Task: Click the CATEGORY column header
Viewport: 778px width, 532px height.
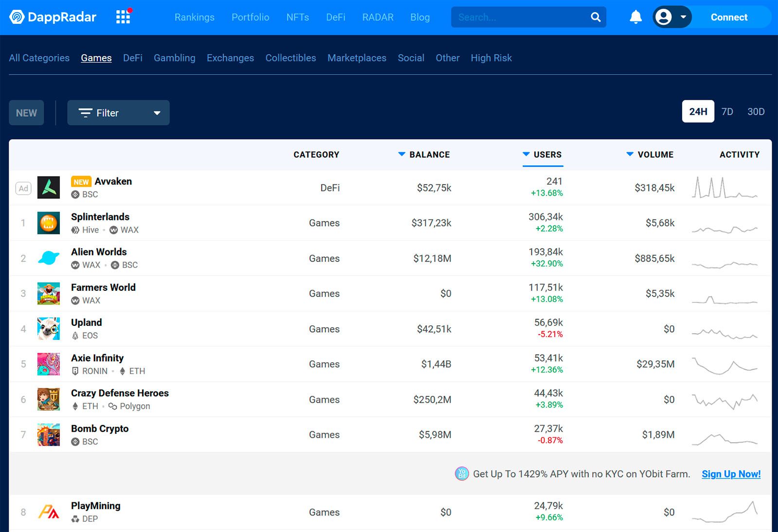Action: coord(316,155)
